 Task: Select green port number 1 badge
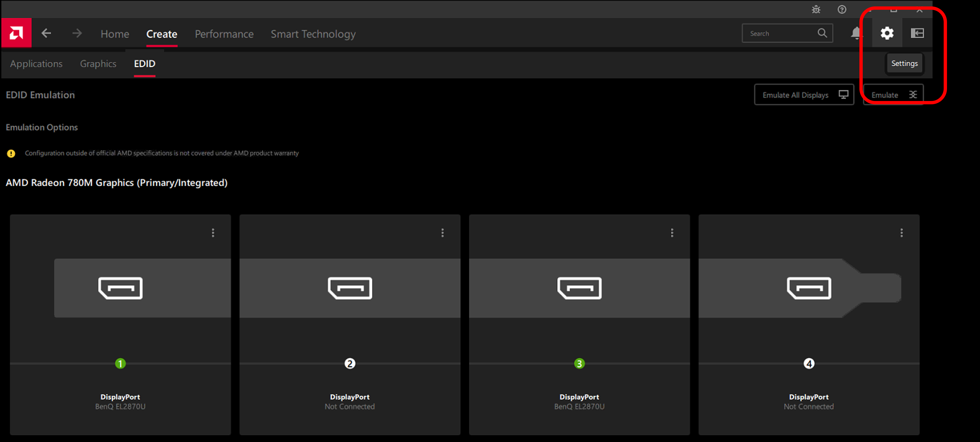120,364
